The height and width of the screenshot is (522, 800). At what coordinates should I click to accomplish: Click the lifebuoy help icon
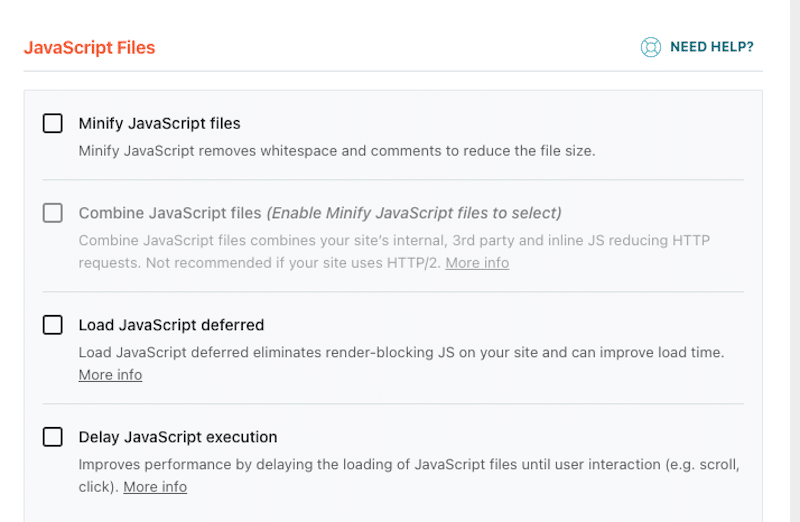pyautogui.click(x=651, y=47)
